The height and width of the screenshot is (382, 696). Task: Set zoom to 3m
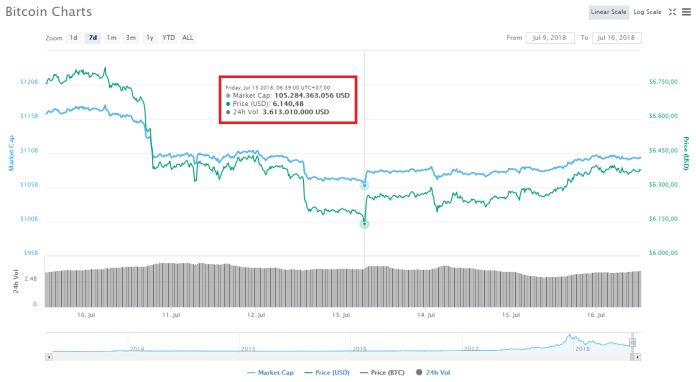[x=130, y=38]
